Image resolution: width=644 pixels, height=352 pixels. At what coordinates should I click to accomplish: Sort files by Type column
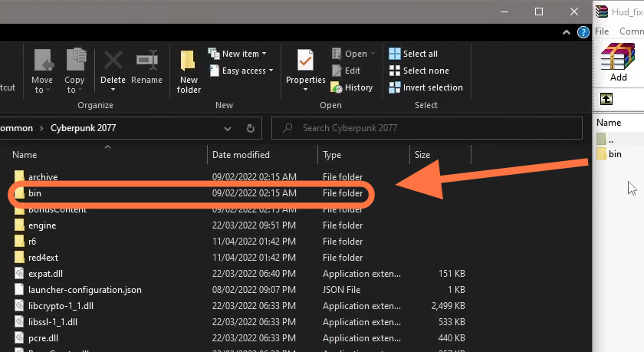point(332,155)
